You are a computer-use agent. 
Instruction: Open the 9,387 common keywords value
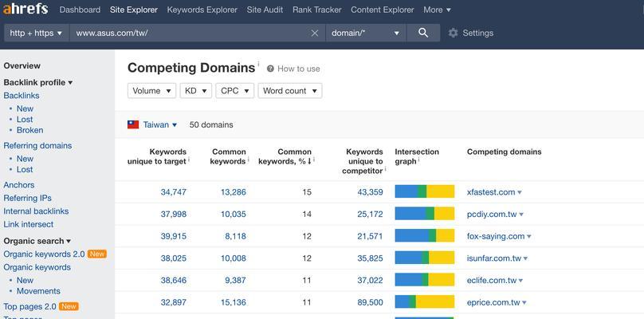click(x=235, y=281)
